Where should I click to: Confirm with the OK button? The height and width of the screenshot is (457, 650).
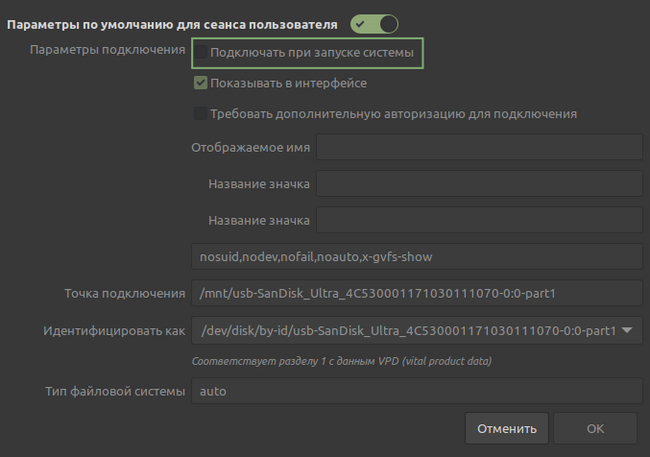[x=595, y=428]
